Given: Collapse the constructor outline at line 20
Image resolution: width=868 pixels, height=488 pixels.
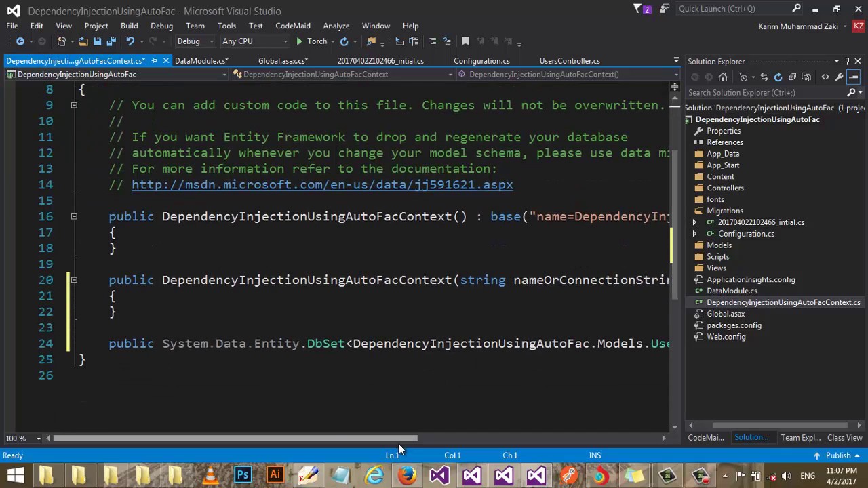Looking at the screenshot, I should click(x=74, y=280).
